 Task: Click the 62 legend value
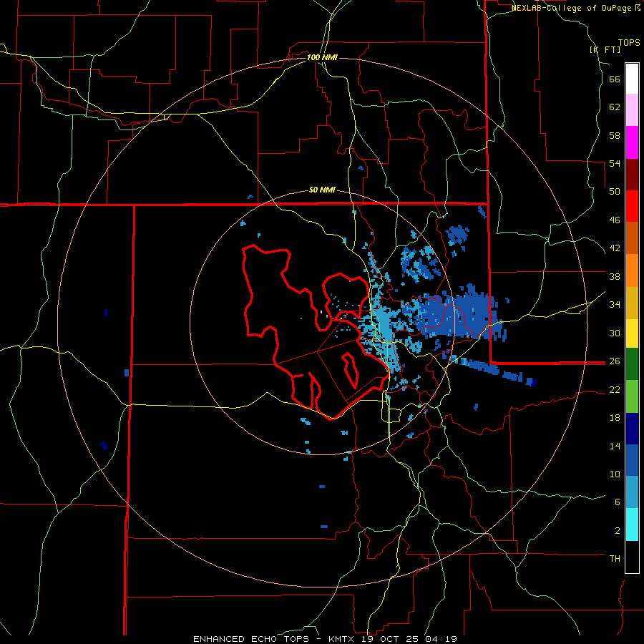coord(615,107)
